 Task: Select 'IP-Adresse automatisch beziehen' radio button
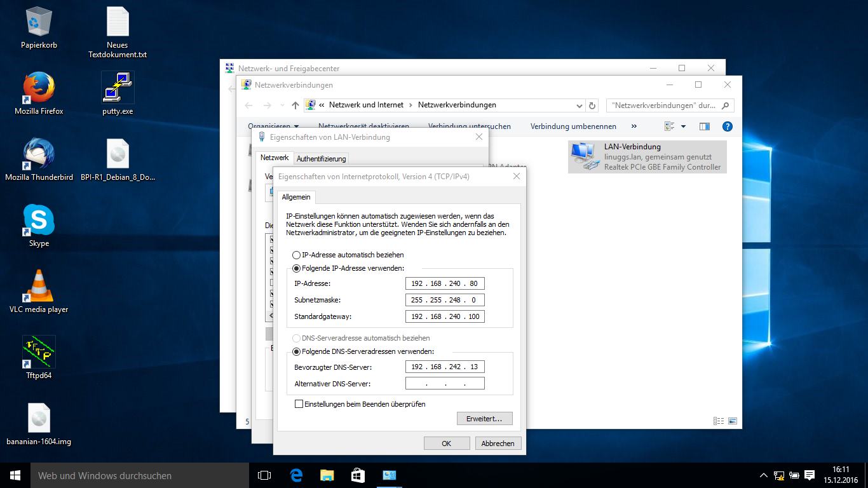tap(297, 255)
